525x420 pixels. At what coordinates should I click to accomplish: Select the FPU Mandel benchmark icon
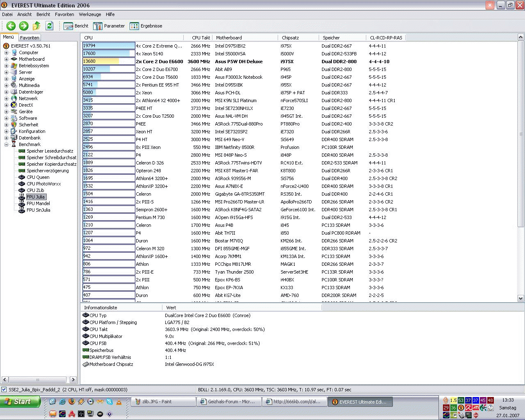[x=22, y=203]
